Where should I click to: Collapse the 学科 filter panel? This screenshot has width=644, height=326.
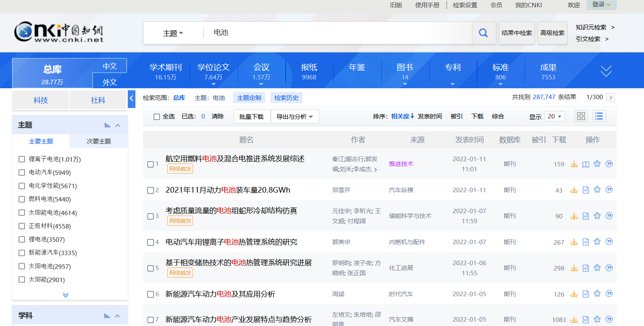click(x=117, y=316)
